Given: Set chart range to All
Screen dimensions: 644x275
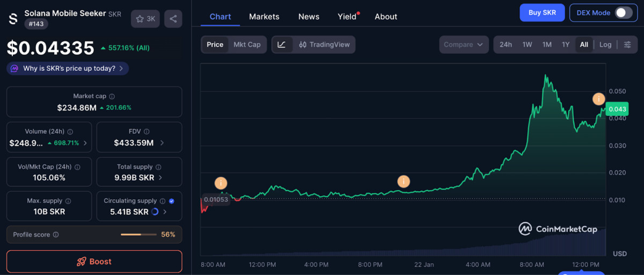Looking at the screenshot, I should [584, 45].
